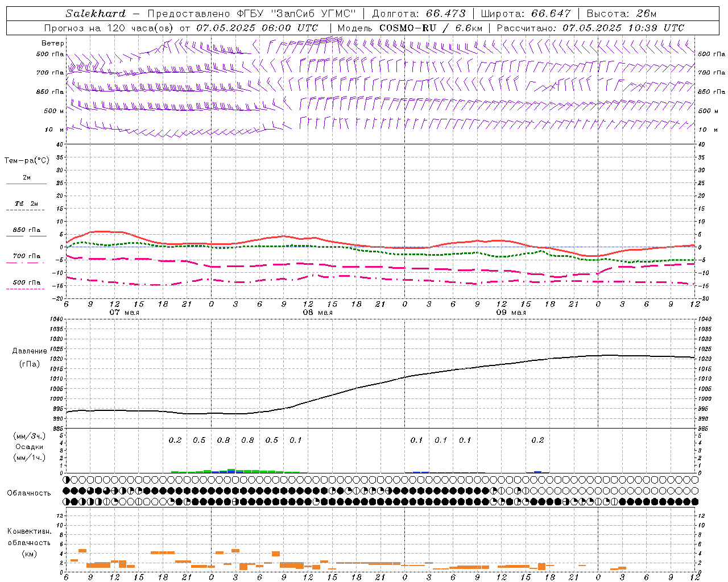This screenshot has width=728, height=582.
Task: Click the Осадки precipitation label
Action: 30,447
